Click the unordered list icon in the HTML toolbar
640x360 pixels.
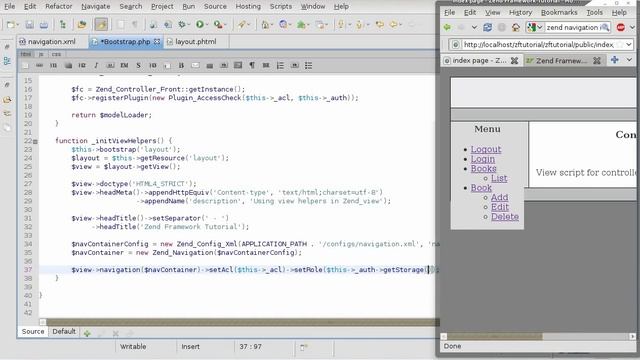click(309, 65)
